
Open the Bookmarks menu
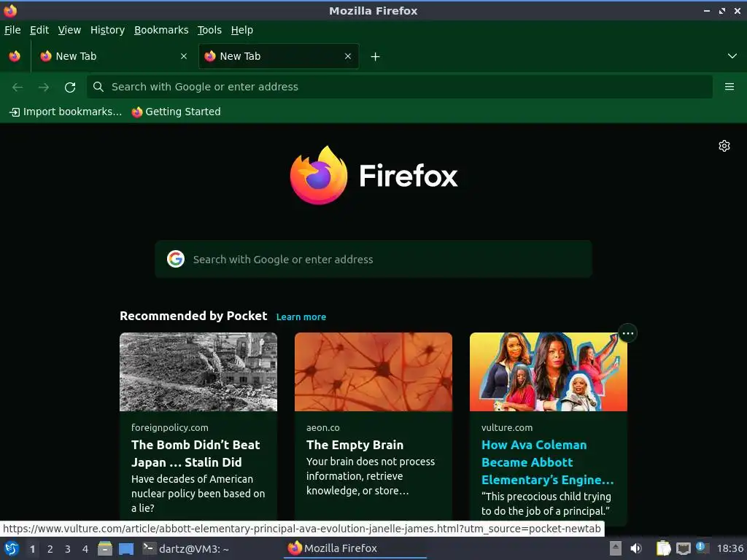[x=161, y=30]
